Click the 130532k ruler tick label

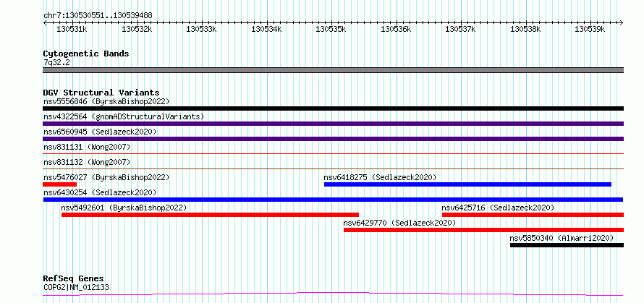[x=137, y=29]
